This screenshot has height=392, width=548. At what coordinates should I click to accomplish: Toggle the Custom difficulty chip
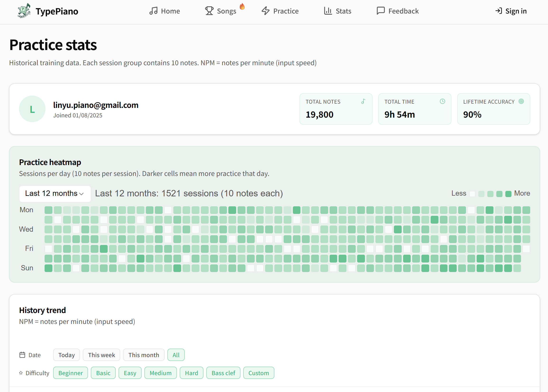(259, 373)
